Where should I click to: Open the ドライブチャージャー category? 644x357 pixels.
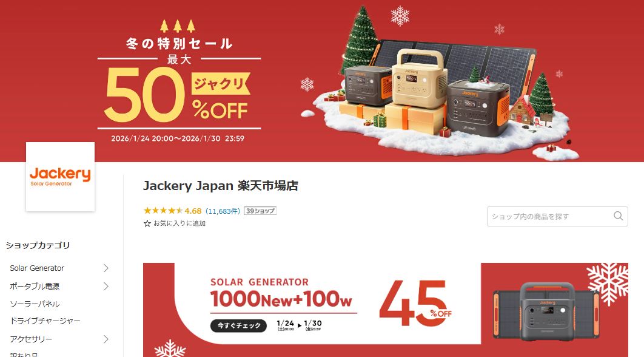click(45, 321)
